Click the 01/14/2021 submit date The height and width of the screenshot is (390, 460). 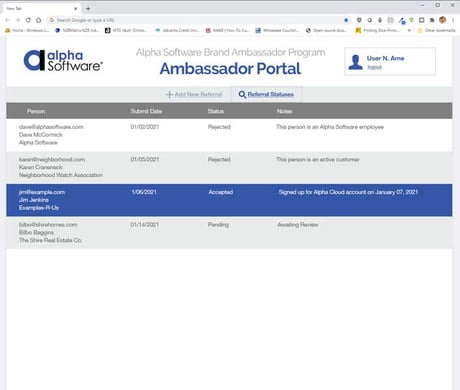145,225
